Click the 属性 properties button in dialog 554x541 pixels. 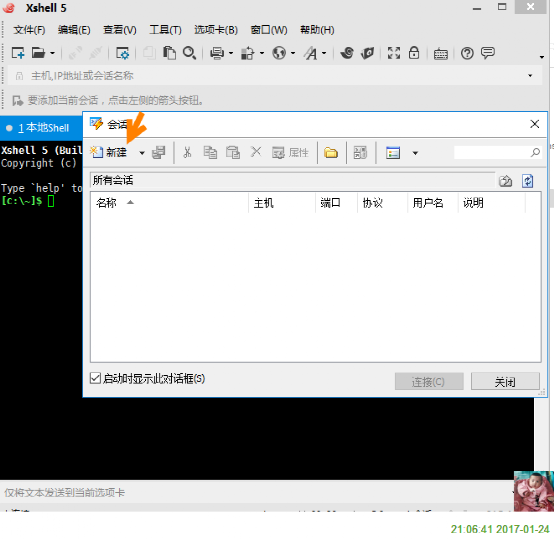290,153
